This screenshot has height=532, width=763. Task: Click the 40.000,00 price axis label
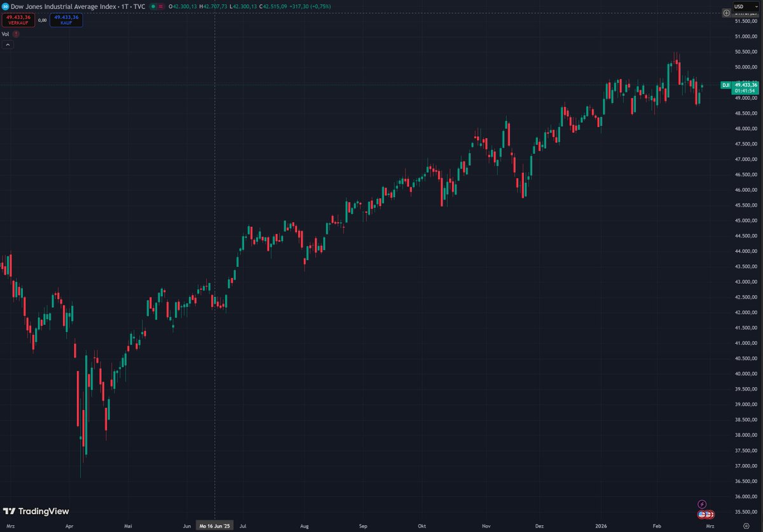tap(745, 374)
